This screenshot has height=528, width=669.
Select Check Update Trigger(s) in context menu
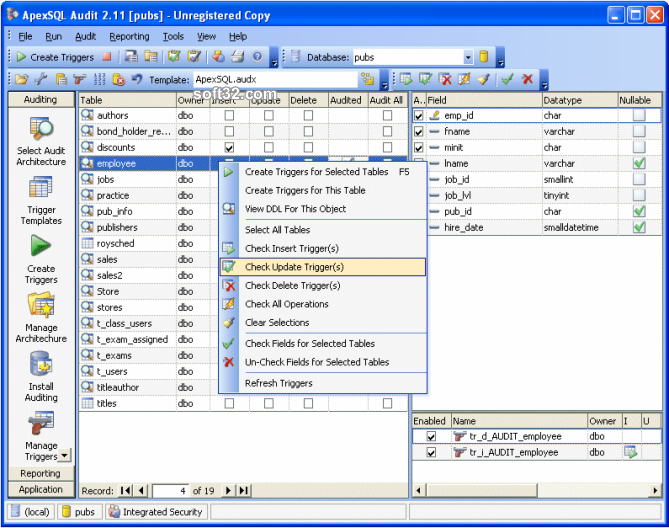323,267
